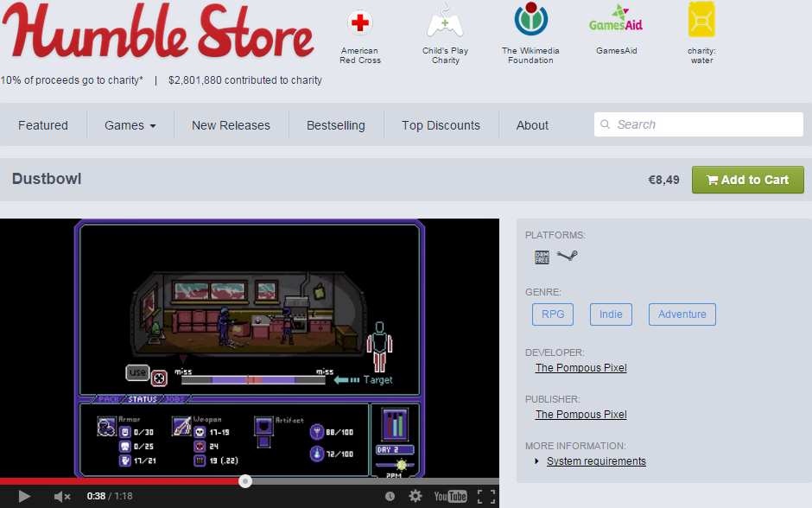
Task: Click the video time 0:38 / 1:18
Action: pyautogui.click(x=110, y=496)
